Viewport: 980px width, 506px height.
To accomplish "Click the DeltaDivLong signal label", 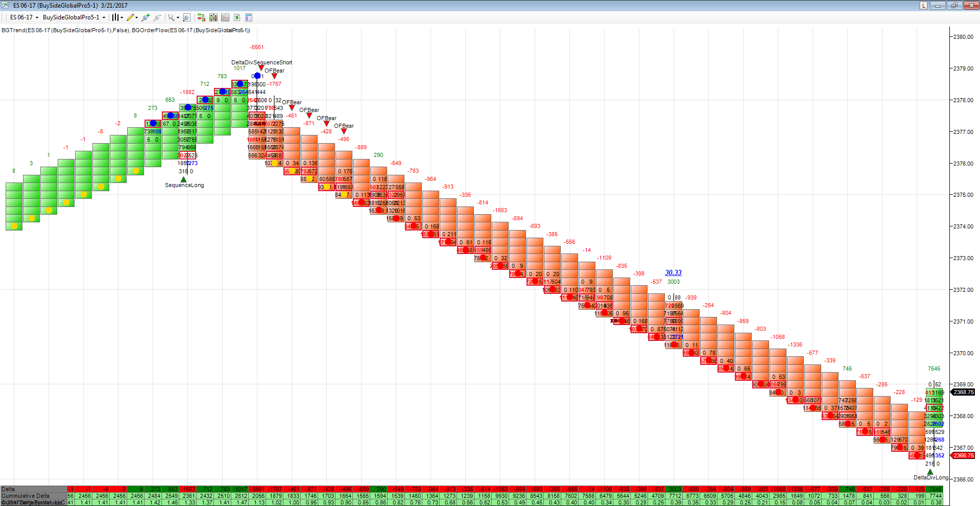I will [930, 477].
